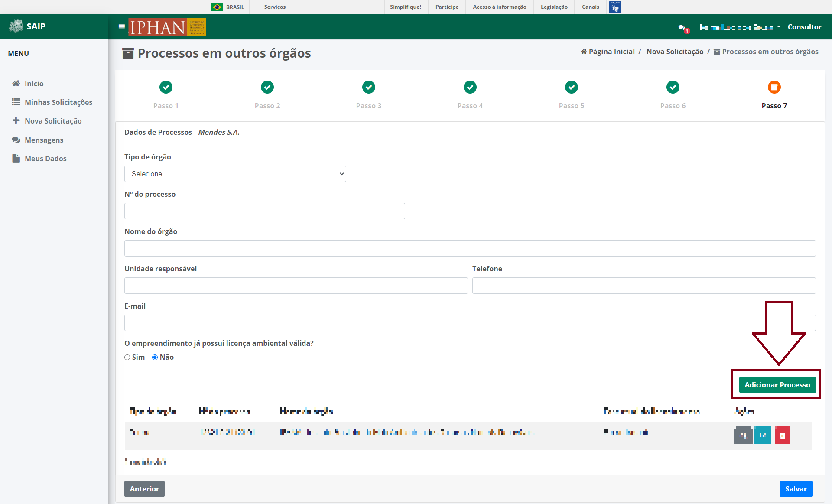Click the gray action button in table row
The width and height of the screenshot is (832, 504).
[743, 435]
